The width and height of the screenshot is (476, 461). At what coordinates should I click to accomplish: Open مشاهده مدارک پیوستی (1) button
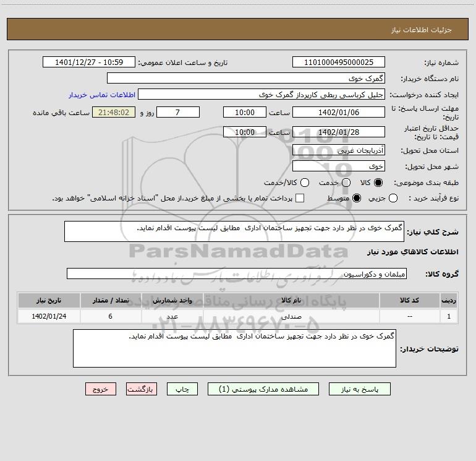(x=263, y=389)
